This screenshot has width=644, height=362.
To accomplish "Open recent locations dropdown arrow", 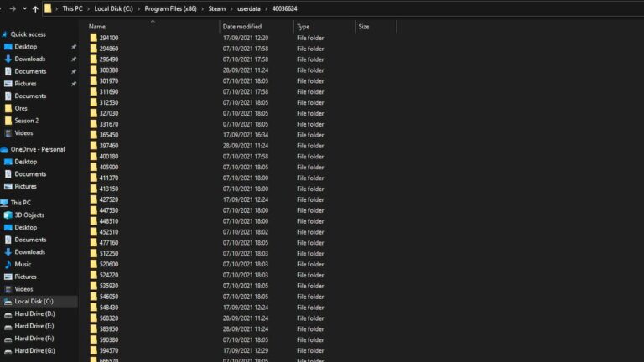I will (24, 8).
